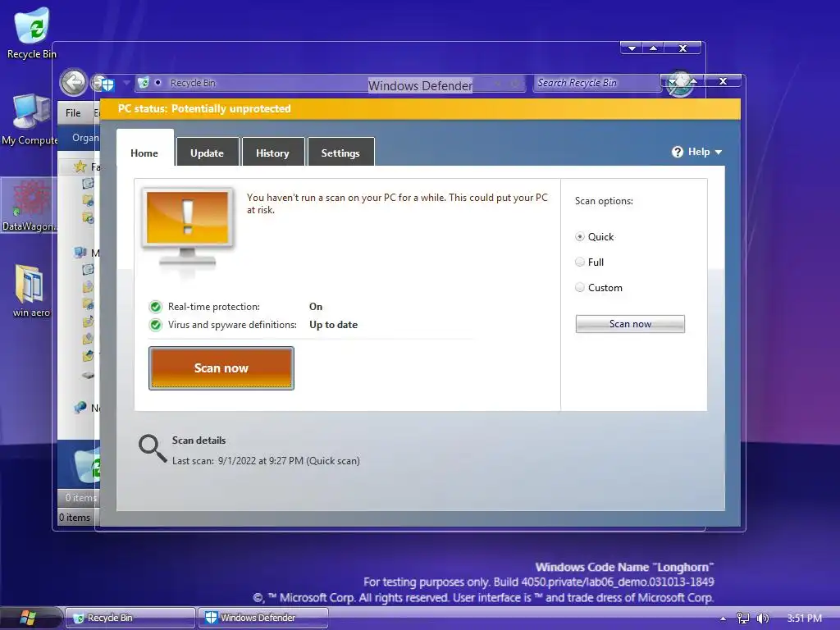Click the recycle bin icon in address bar
The height and width of the screenshot is (630, 840).
click(x=144, y=83)
